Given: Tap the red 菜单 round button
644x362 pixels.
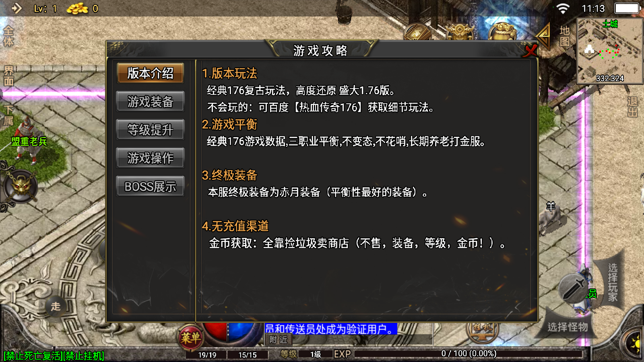Looking at the screenshot, I should coord(190,337).
